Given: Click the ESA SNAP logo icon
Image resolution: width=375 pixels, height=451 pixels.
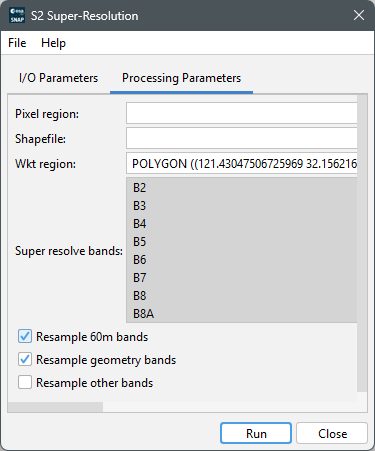Looking at the screenshot, I should pyautogui.click(x=17, y=15).
